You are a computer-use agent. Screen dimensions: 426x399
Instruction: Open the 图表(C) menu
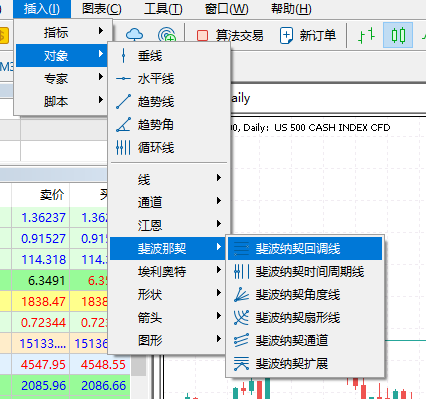point(102,9)
